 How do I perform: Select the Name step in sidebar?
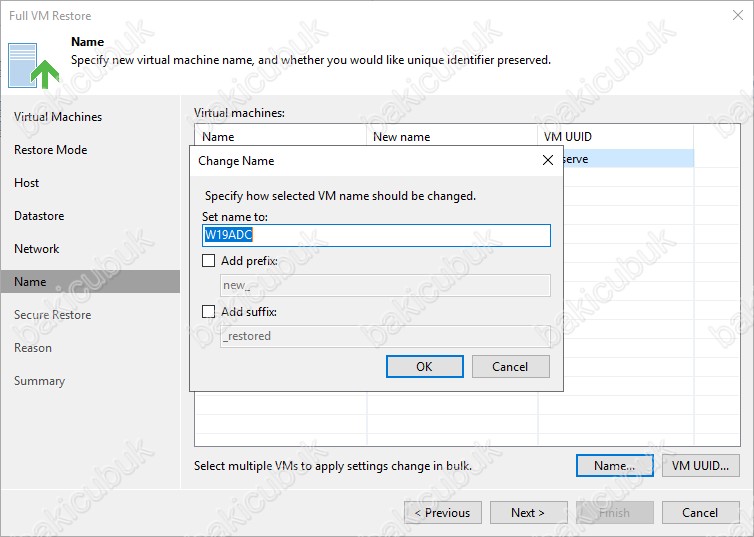coord(90,282)
